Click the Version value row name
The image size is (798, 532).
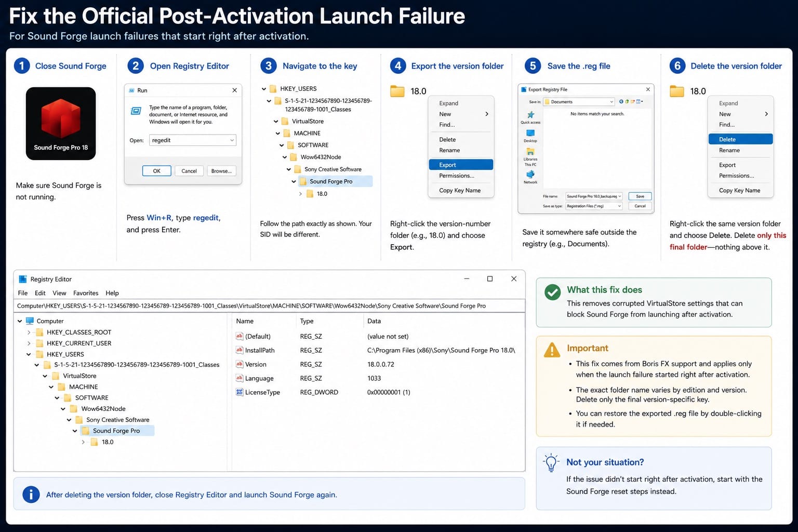[x=256, y=364]
